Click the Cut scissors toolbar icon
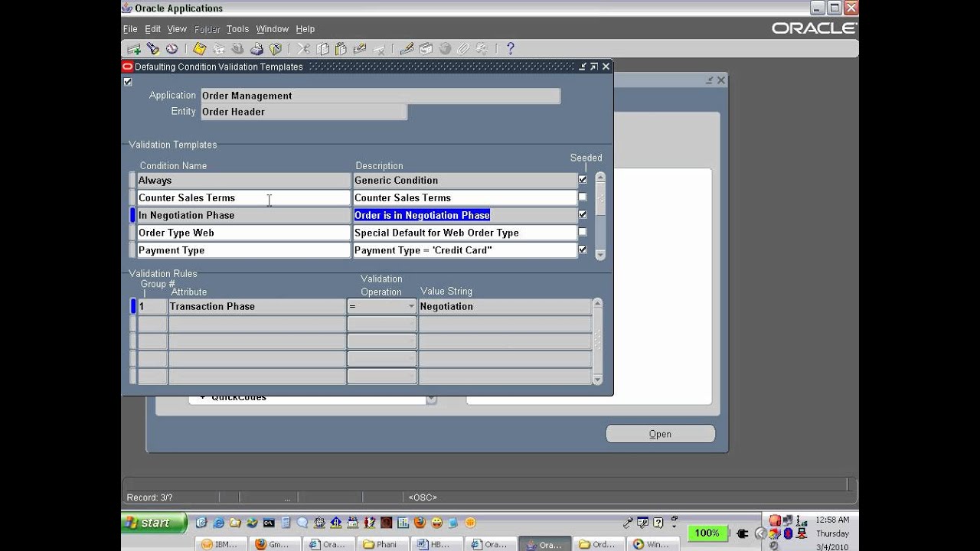Screen dimensions: 980x551 [x=303, y=48]
